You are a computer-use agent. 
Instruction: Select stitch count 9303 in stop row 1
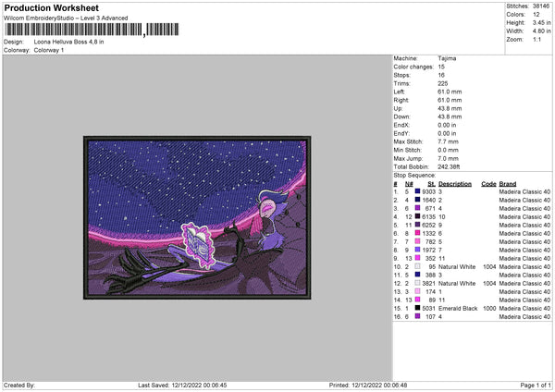pos(428,191)
